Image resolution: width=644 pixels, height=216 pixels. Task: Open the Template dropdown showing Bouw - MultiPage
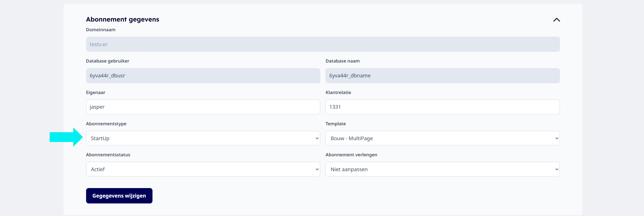click(443, 138)
